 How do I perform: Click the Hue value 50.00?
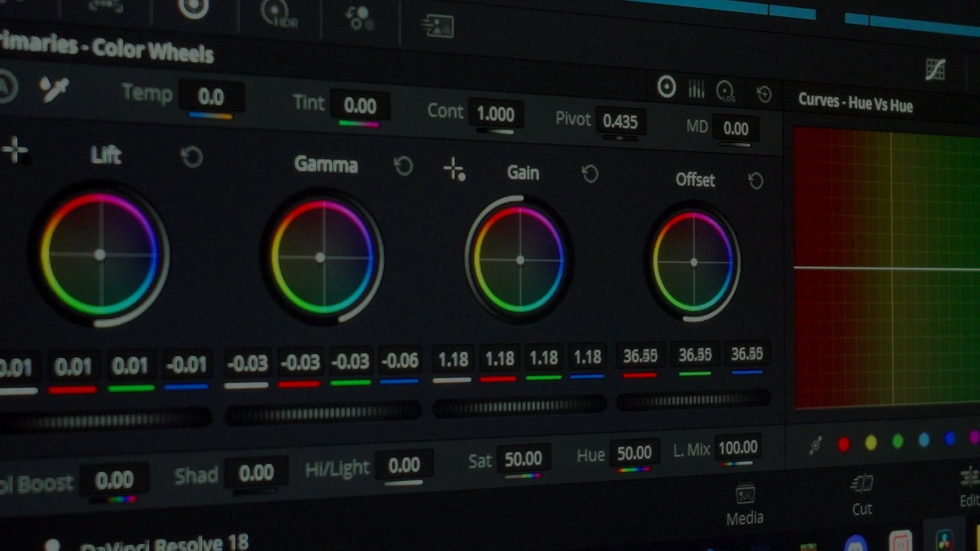(634, 453)
